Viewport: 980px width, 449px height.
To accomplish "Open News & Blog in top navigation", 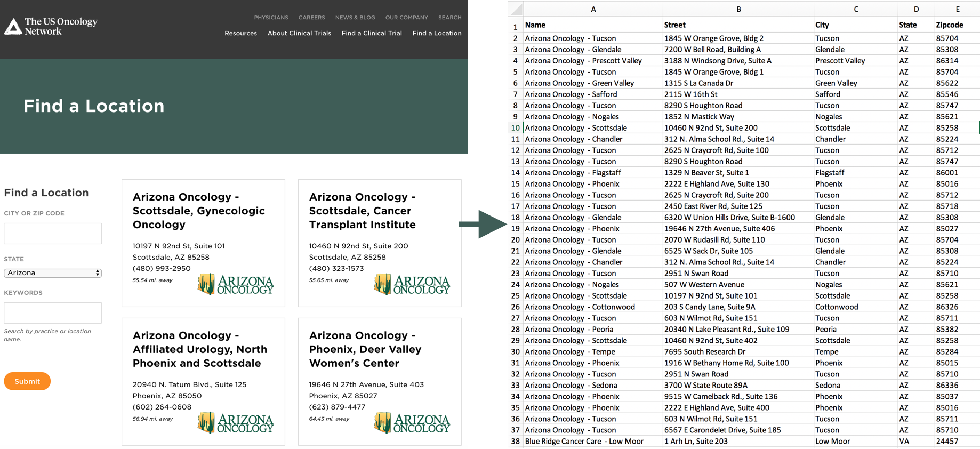I will (x=355, y=18).
